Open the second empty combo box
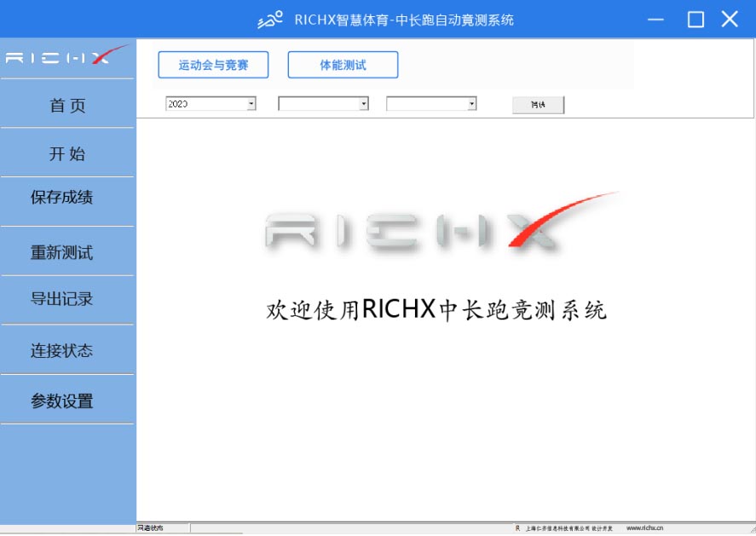The width and height of the screenshot is (756, 536). click(x=324, y=104)
